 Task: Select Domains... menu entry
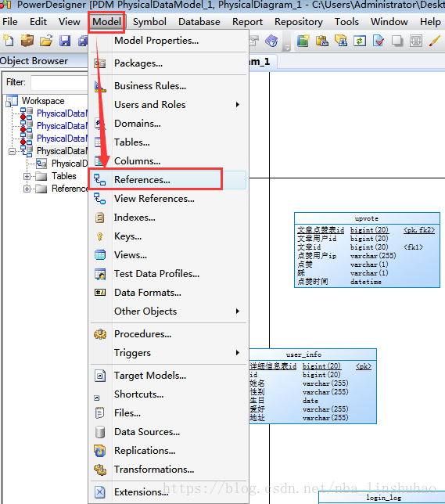(x=167, y=124)
